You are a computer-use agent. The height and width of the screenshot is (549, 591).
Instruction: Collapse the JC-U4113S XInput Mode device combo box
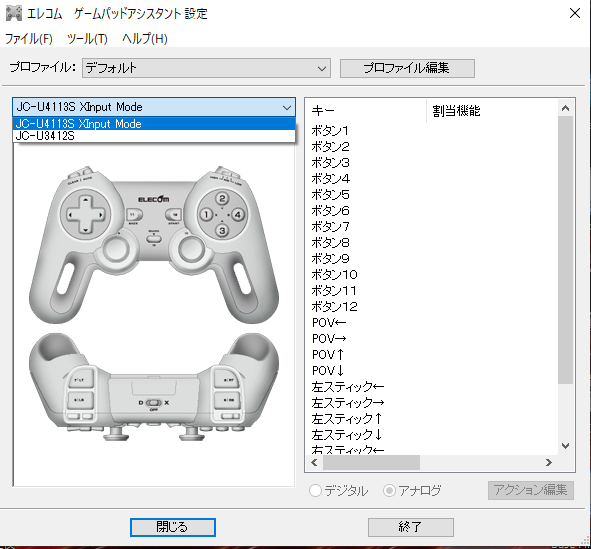point(154,107)
